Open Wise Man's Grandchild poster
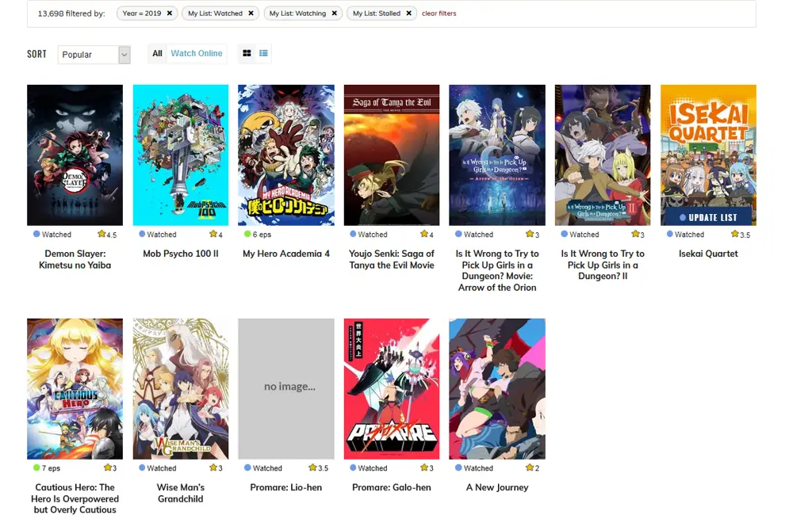The width and height of the screenshot is (812, 519). coord(181,389)
